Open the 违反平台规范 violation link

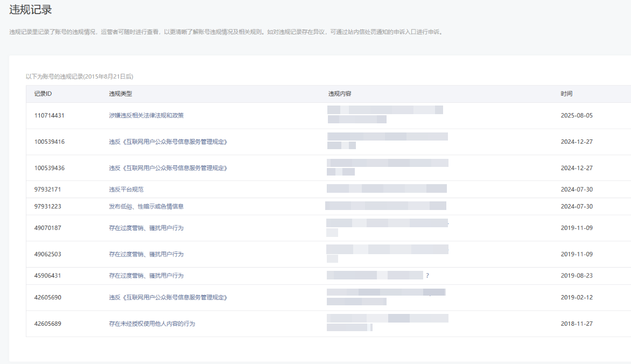[x=126, y=190]
